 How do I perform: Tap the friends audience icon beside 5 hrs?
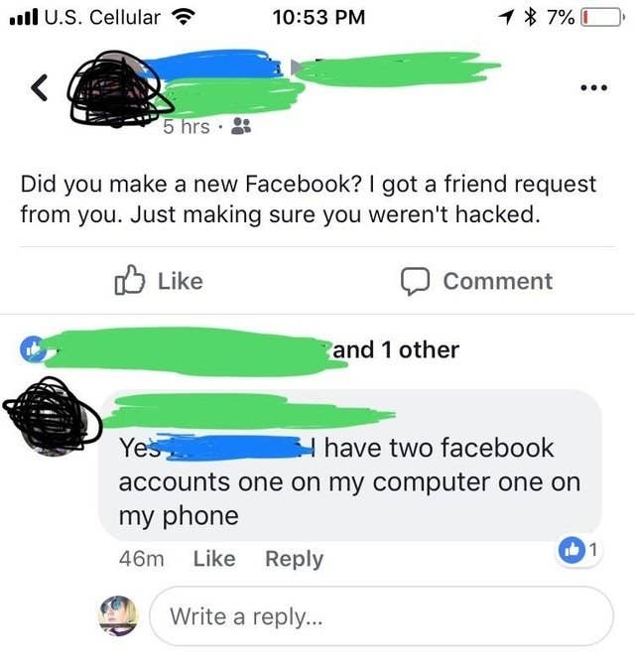[241, 126]
